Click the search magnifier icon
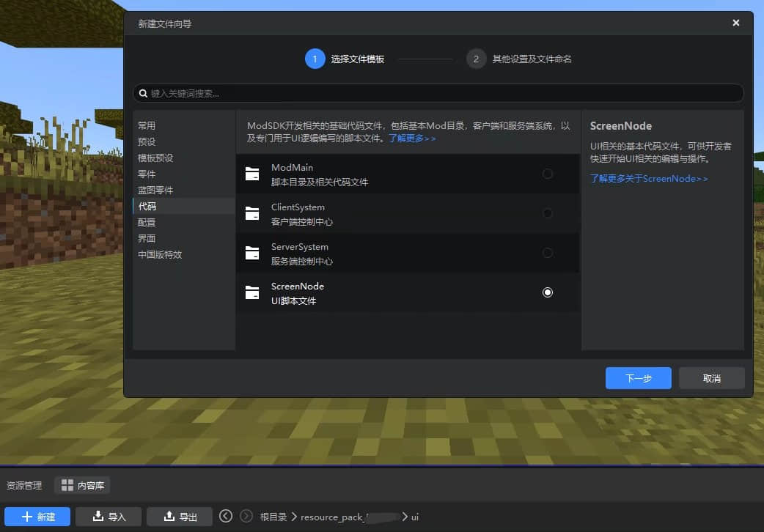This screenshot has height=532, width=764. (x=143, y=94)
